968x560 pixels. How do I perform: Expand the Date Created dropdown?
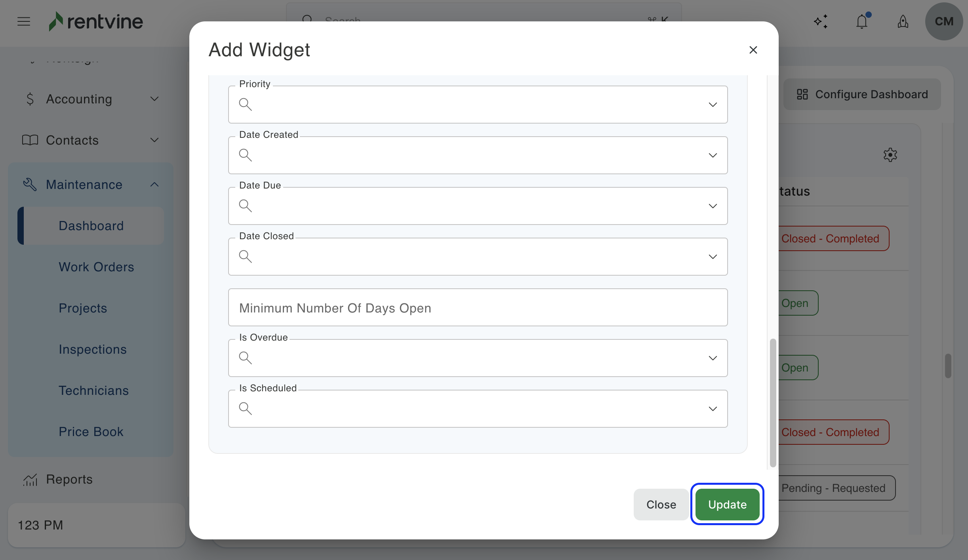(477, 155)
